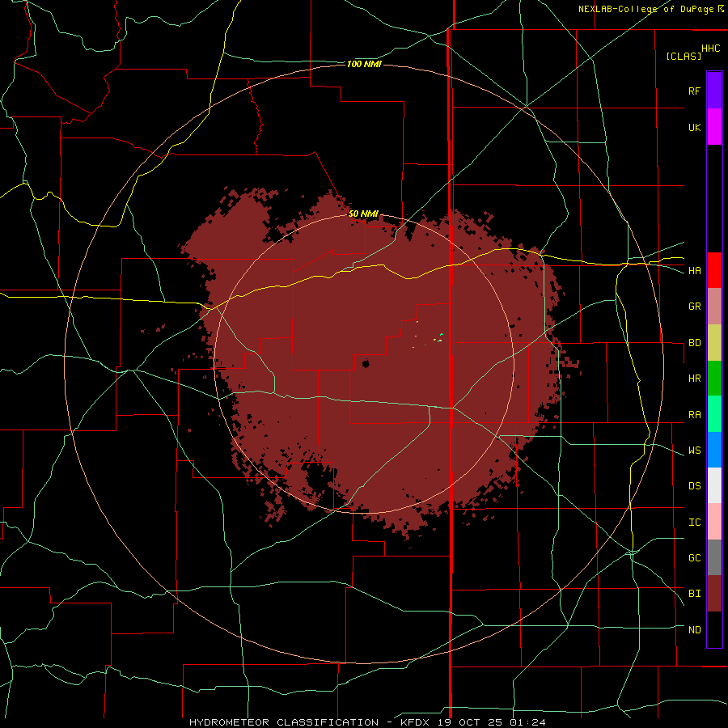
Task: Click the WS blue legend swatch
Action: (714, 450)
